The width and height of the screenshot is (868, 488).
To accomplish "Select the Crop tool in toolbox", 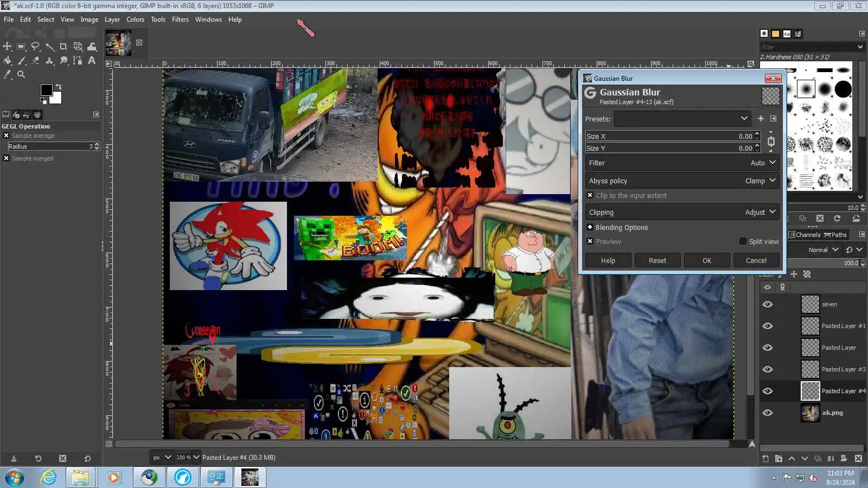I will (x=63, y=47).
